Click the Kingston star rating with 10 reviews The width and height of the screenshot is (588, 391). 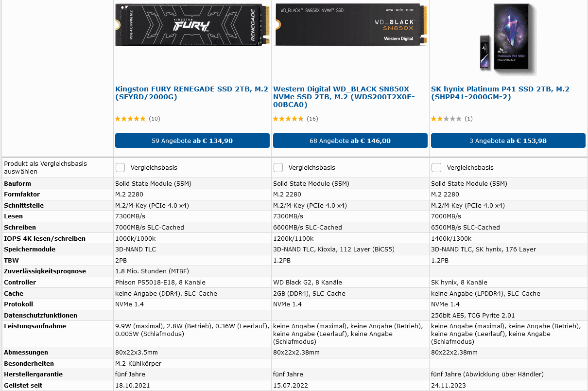click(130, 119)
